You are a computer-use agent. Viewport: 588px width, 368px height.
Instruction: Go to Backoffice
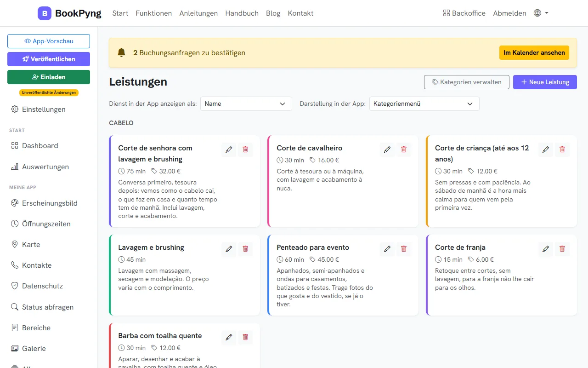click(464, 13)
